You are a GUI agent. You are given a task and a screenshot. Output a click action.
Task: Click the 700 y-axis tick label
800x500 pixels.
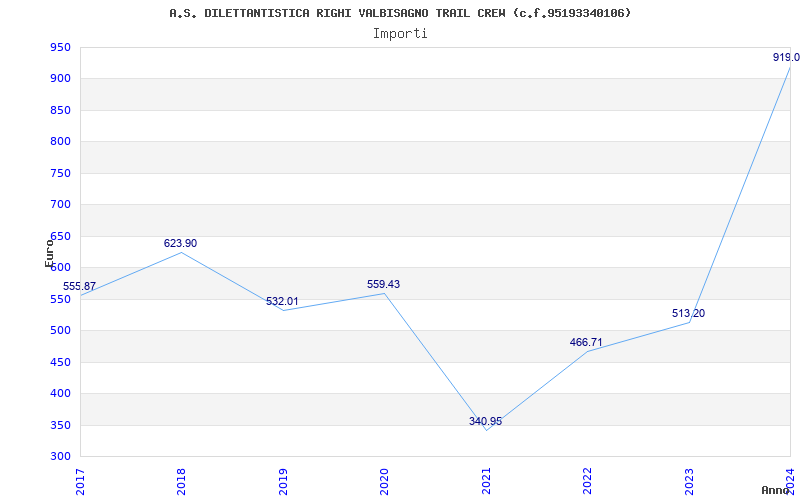tap(60, 205)
